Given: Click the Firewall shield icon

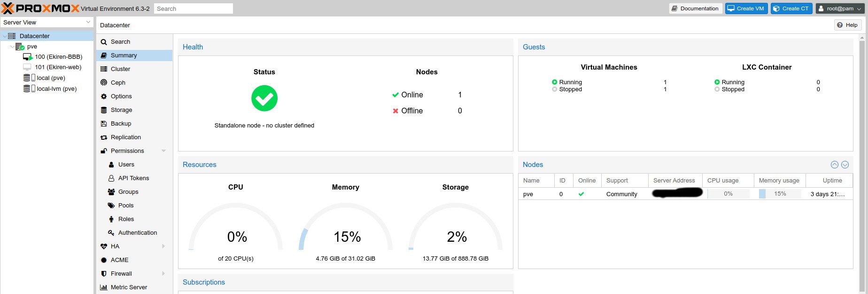Looking at the screenshot, I should 104,274.
